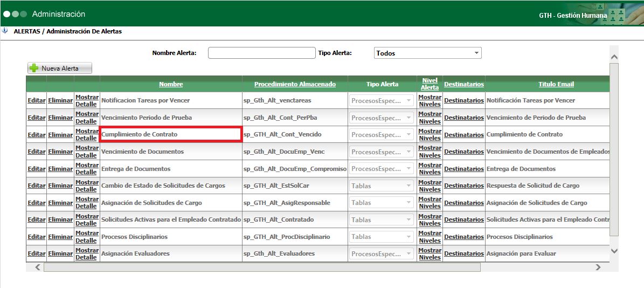644x288 pixels.
Task: Show levels for Procesos Disciplinarios
Action: (430, 237)
